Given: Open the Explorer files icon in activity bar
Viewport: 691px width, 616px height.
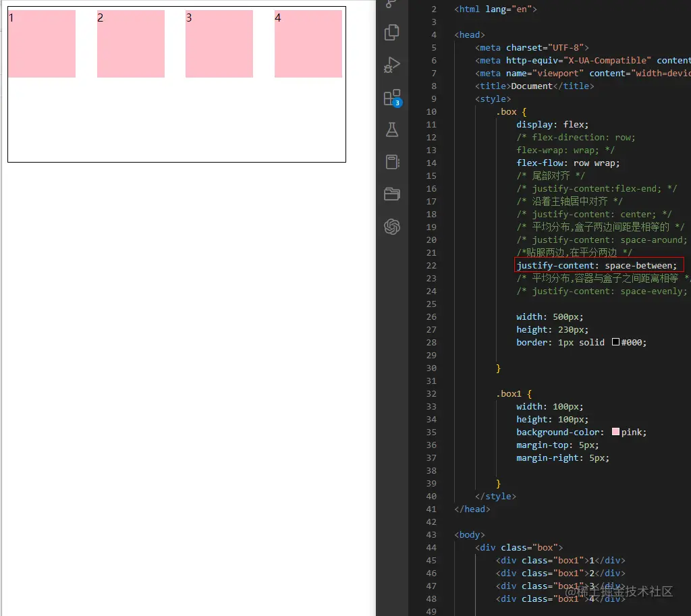Looking at the screenshot, I should (x=392, y=32).
